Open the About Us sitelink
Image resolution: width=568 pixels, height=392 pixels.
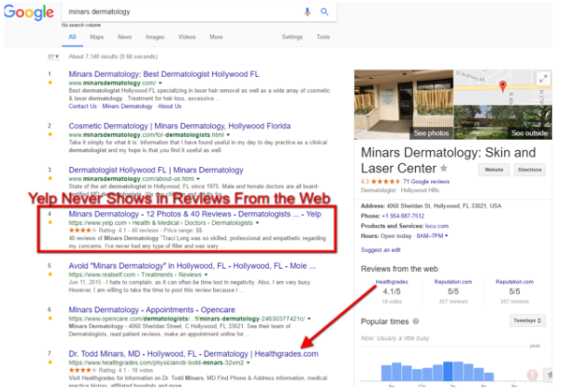click(x=170, y=107)
